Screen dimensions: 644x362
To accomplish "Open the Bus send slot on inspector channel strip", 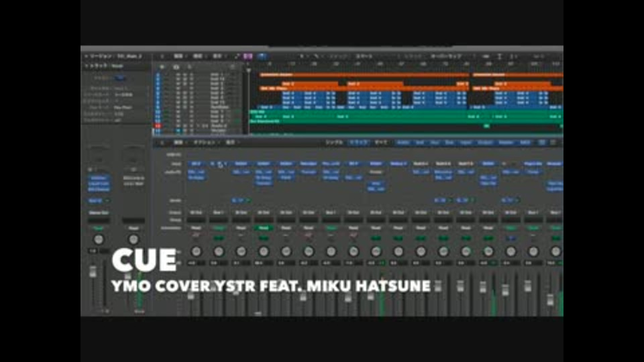I will 95,200.
